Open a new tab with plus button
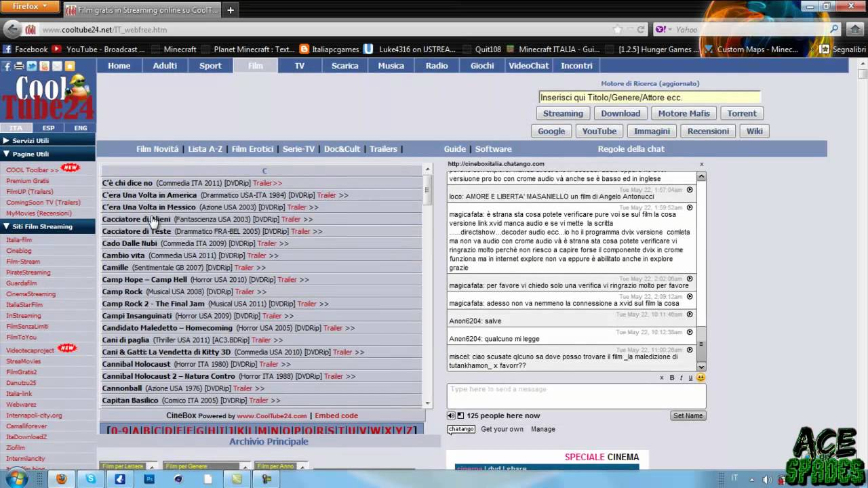 231,10
